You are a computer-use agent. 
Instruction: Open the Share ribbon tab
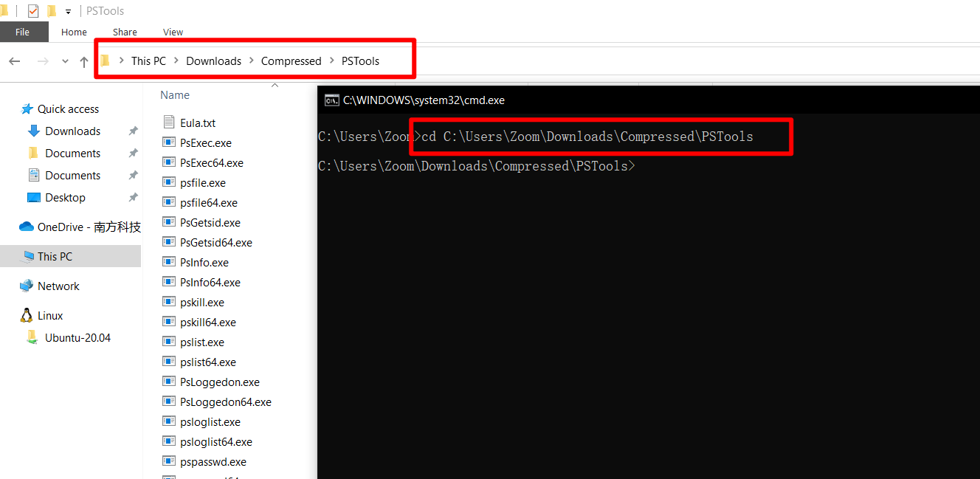pyautogui.click(x=125, y=32)
